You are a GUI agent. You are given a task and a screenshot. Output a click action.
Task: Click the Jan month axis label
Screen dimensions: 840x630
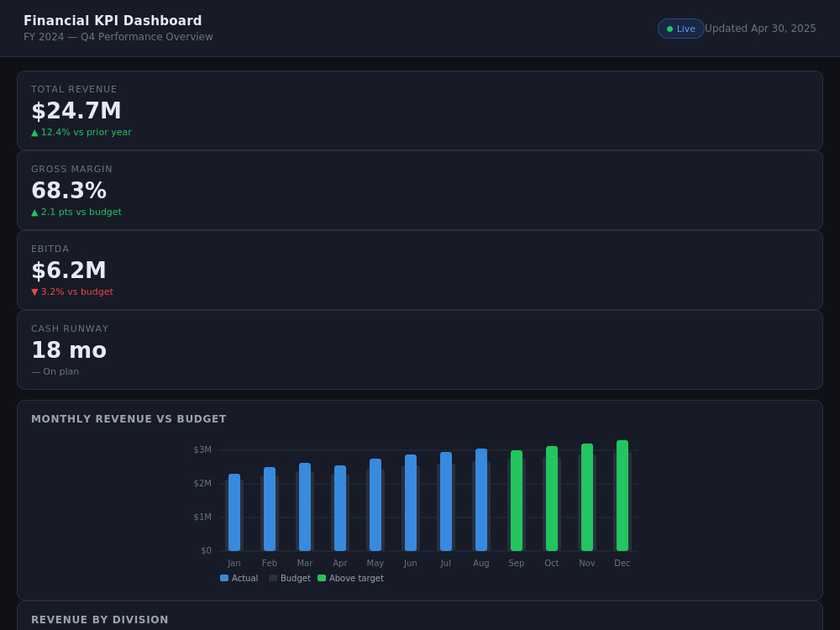pyautogui.click(x=234, y=564)
